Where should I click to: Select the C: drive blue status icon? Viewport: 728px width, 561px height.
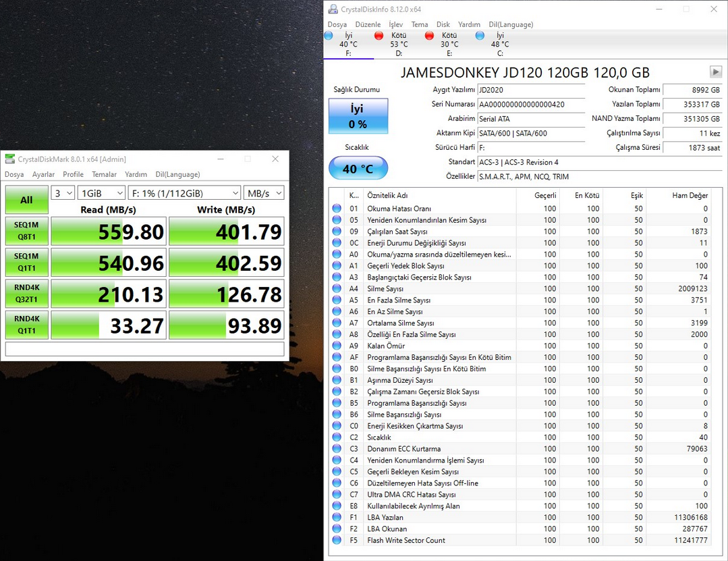tap(480, 36)
